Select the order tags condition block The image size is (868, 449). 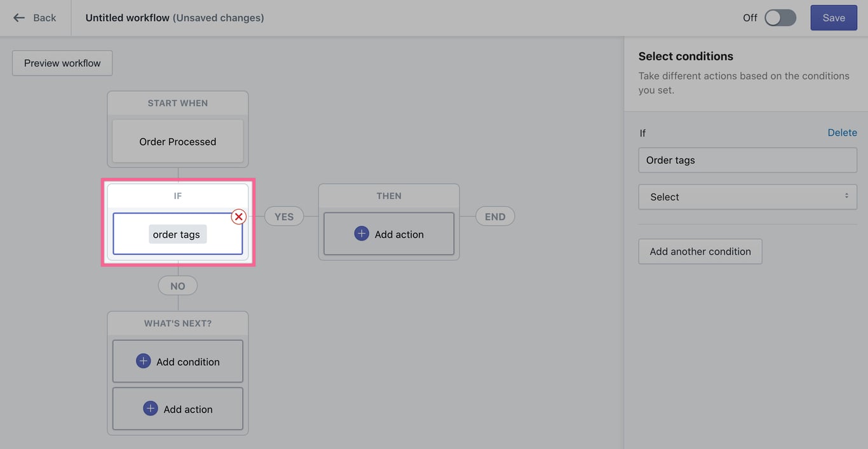pos(177,235)
